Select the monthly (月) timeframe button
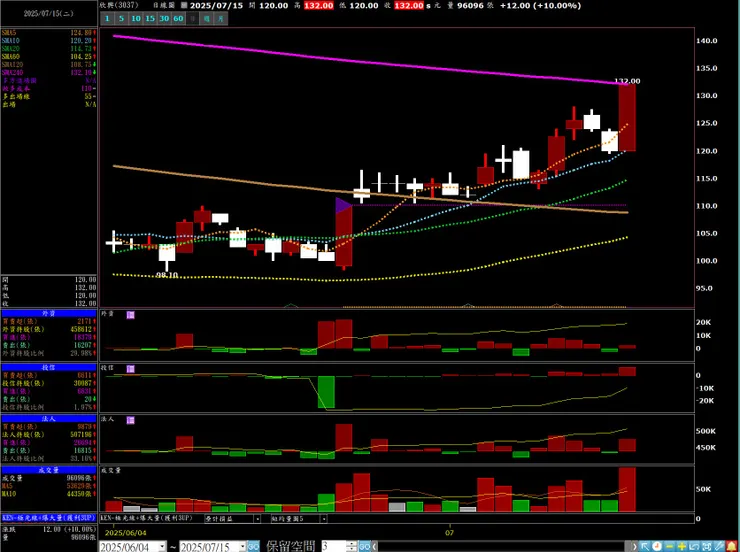This screenshot has height=552, width=740. (x=221, y=18)
